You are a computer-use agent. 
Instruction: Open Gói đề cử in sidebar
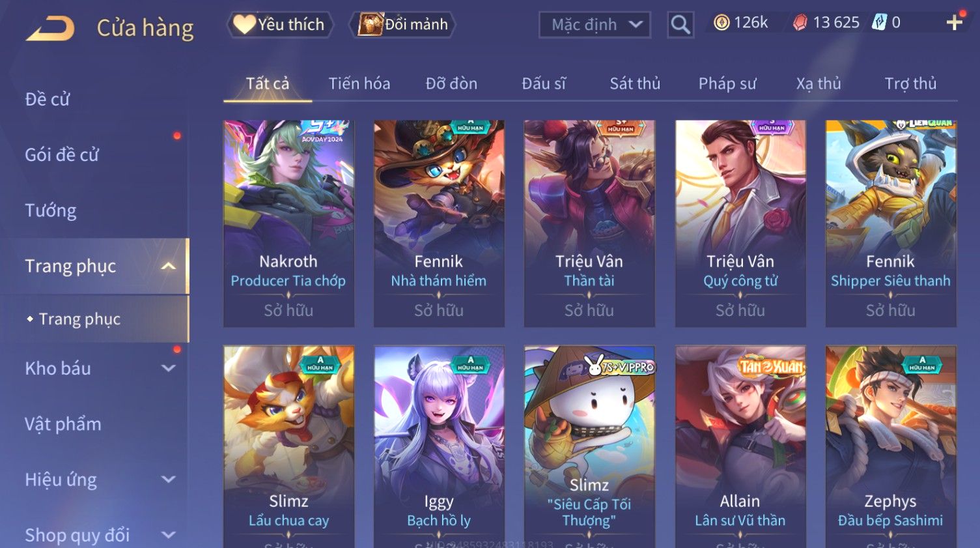coord(62,154)
